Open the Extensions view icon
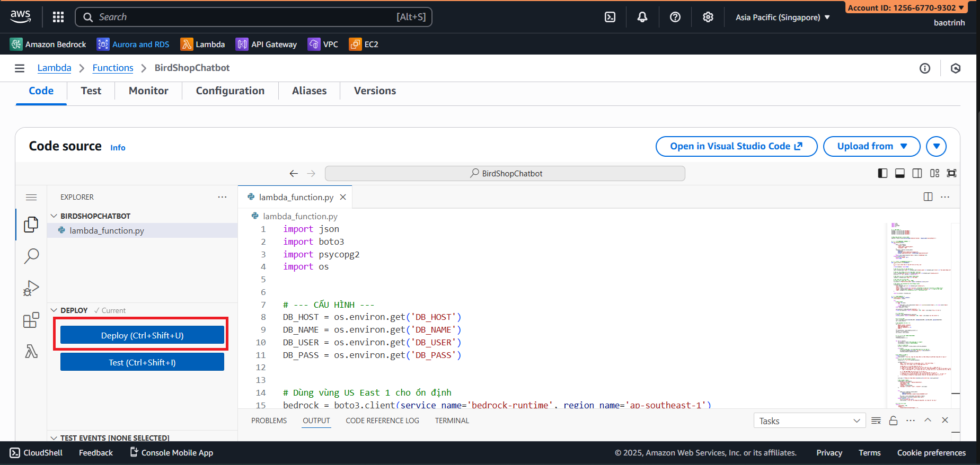 coord(31,320)
